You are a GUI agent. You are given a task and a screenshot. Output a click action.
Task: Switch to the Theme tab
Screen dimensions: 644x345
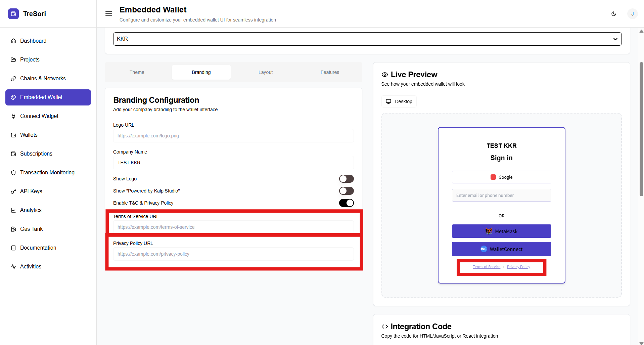137,72
